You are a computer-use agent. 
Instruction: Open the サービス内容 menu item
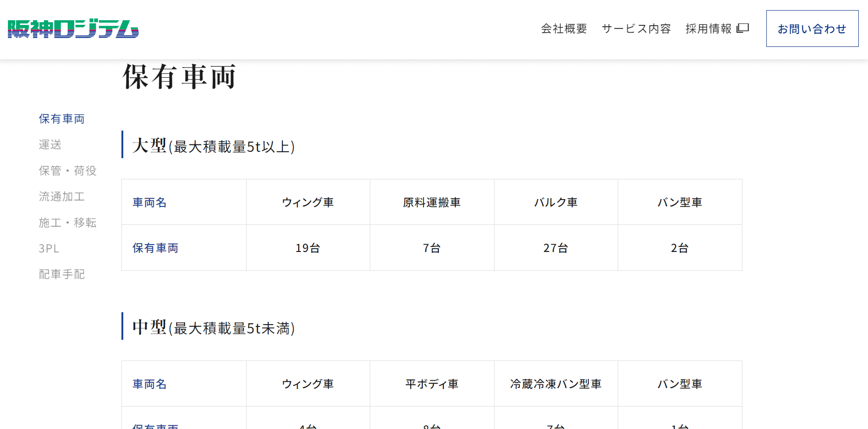636,29
